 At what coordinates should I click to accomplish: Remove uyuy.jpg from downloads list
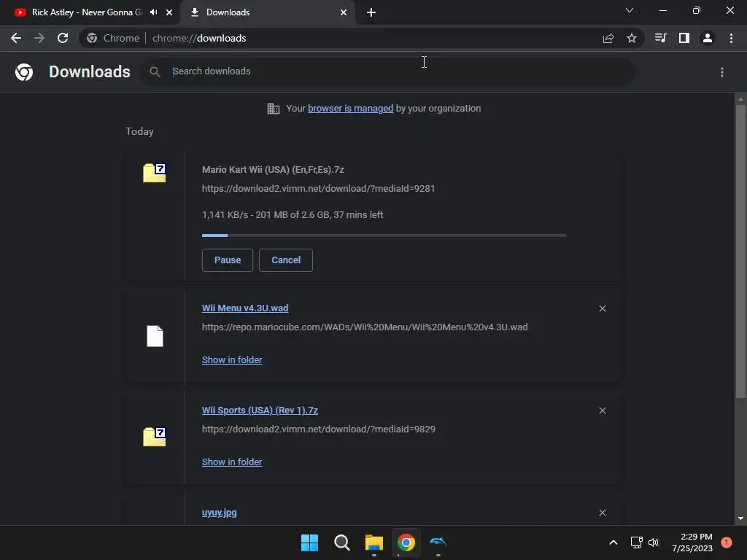pos(602,513)
